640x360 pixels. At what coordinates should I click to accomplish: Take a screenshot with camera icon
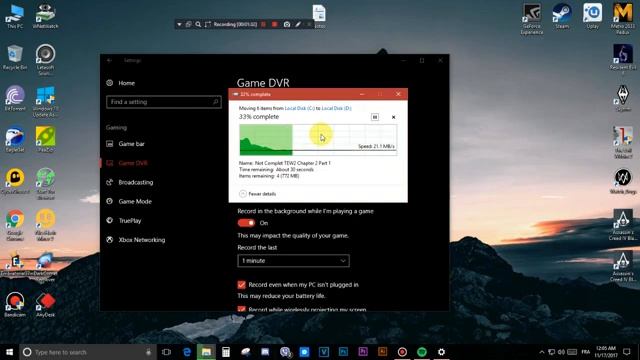pos(287,24)
